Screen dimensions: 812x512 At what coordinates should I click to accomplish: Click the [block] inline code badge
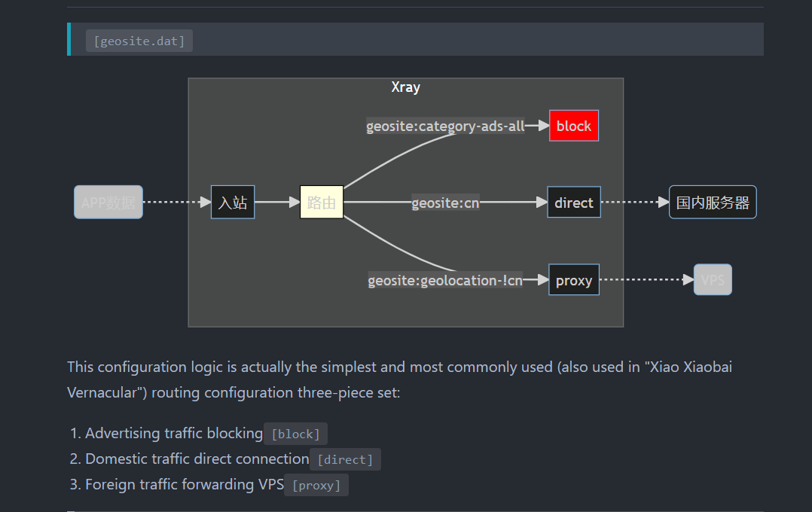point(295,434)
